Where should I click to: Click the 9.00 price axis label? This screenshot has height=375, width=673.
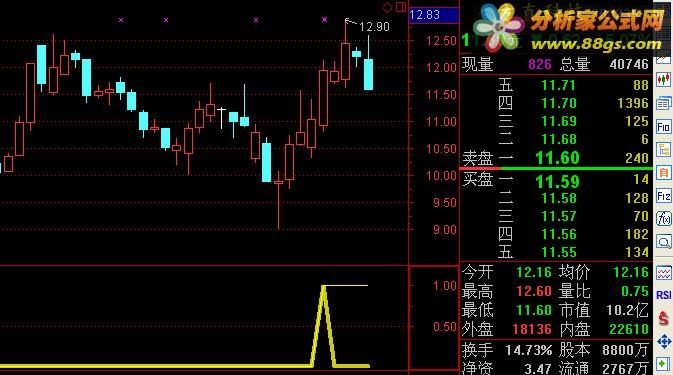point(445,230)
